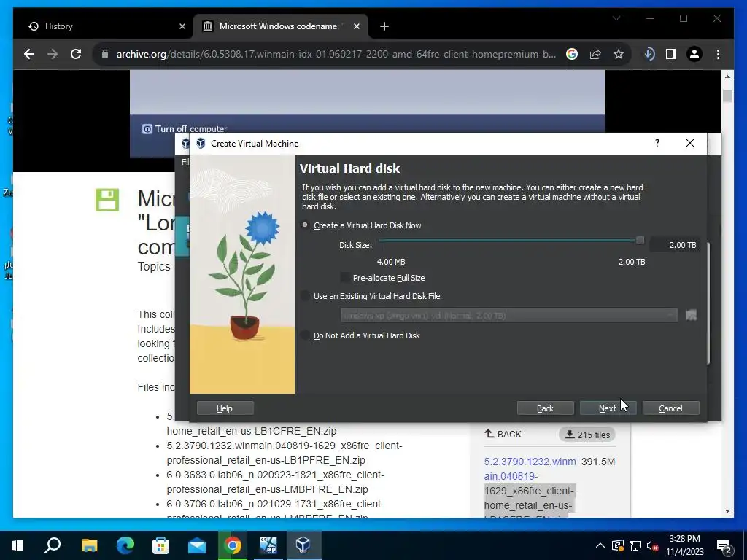This screenshot has height=560, width=747.
Task: Click the XP app icon in taskbar
Action: coord(268,545)
